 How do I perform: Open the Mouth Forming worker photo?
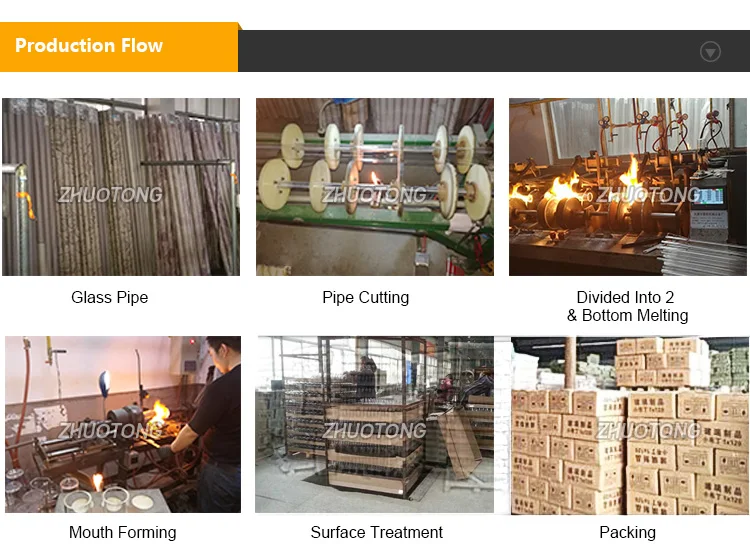pyautogui.click(x=123, y=425)
